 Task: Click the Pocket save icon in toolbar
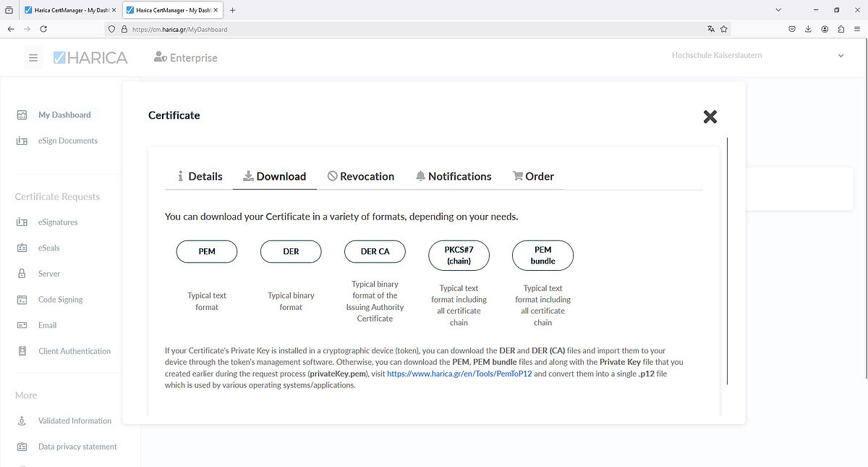click(x=792, y=29)
